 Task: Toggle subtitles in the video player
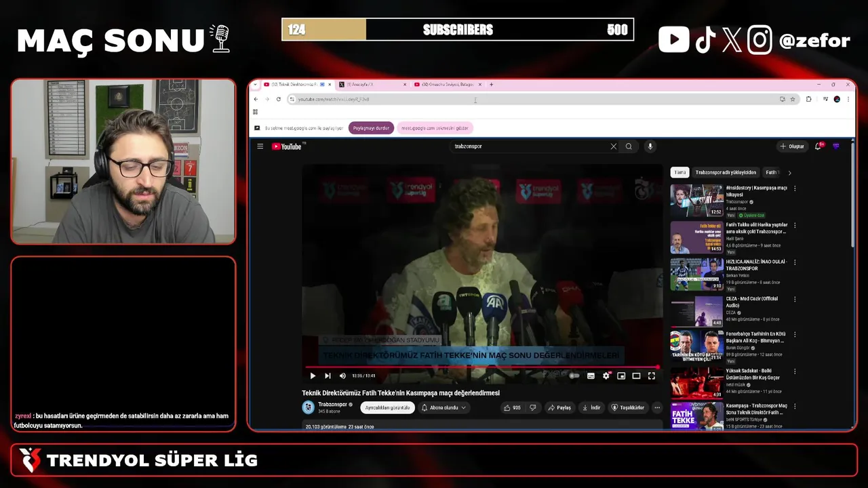click(591, 375)
